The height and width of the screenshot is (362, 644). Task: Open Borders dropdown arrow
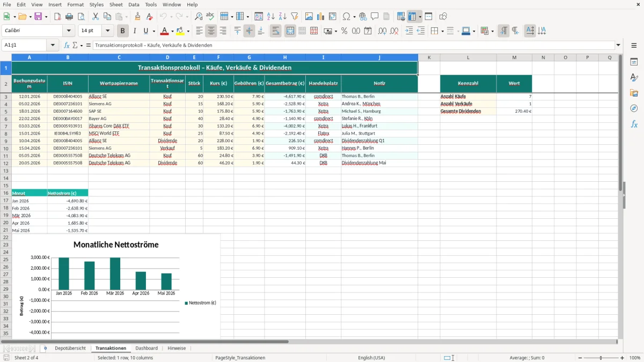[x=444, y=31]
